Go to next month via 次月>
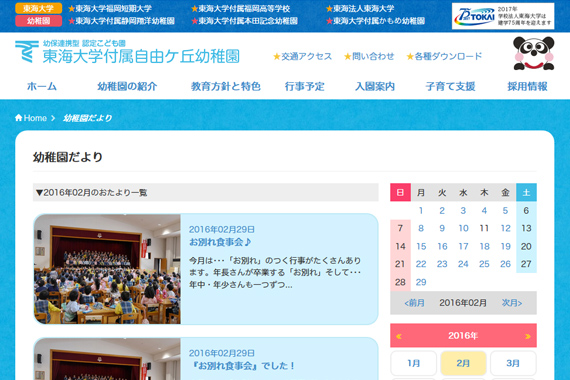The width and height of the screenshot is (570, 380). [512, 303]
